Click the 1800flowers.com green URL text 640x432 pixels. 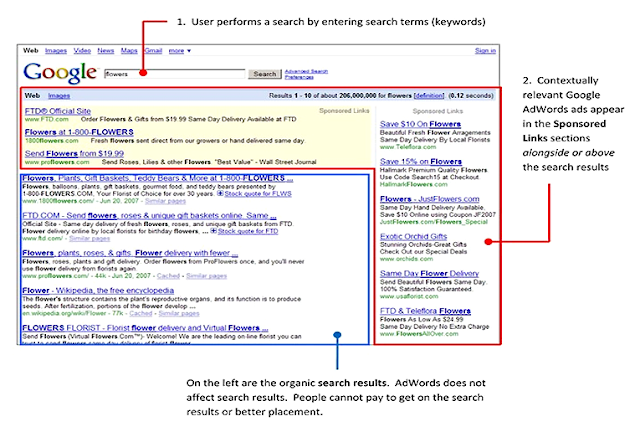pyautogui.click(x=51, y=141)
